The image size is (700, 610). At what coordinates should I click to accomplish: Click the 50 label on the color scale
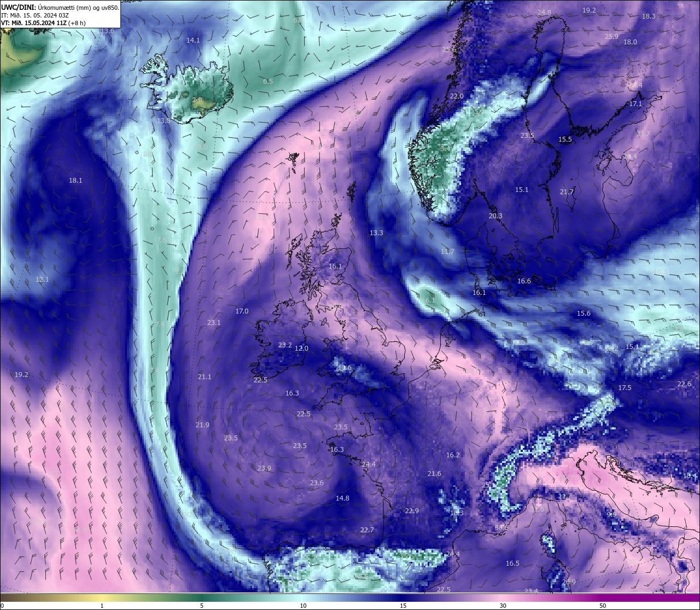coord(603,606)
